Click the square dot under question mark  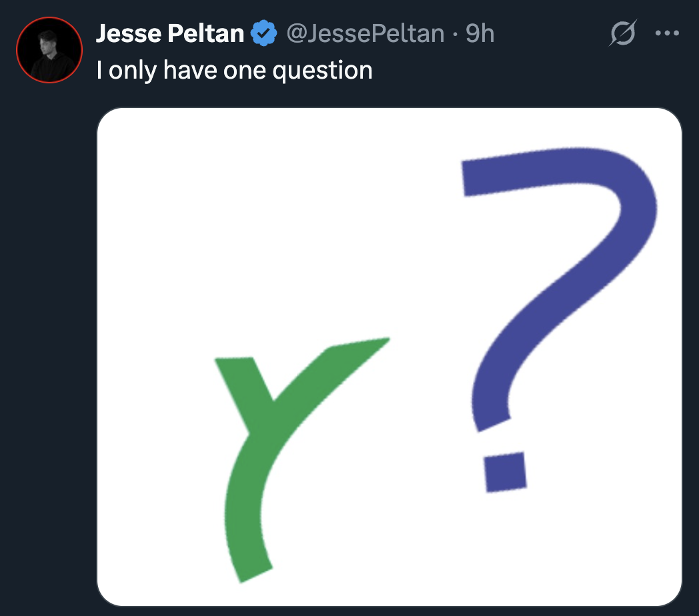click(x=506, y=472)
